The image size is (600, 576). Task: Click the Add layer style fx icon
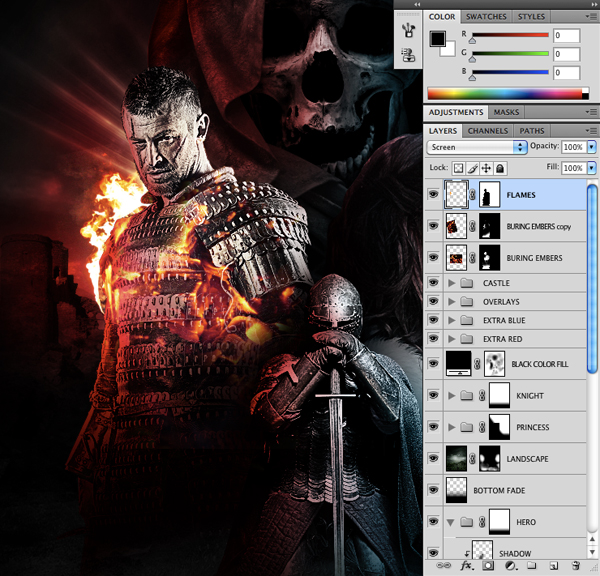pos(465,566)
